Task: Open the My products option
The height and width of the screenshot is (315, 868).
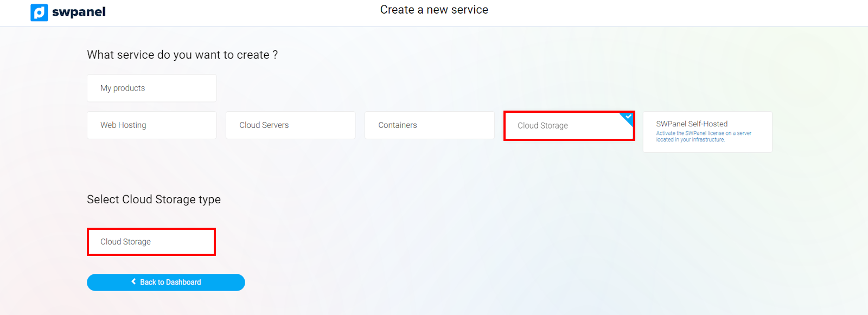Action: [151, 88]
